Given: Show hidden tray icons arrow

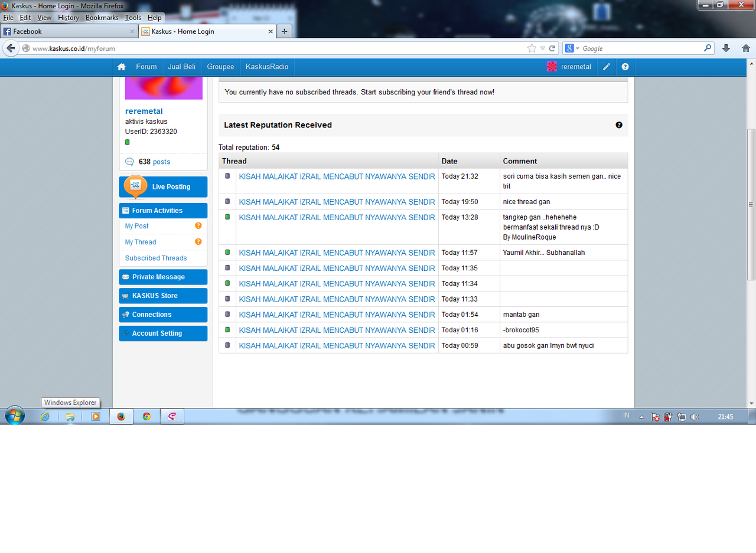Looking at the screenshot, I should (x=642, y=417).
